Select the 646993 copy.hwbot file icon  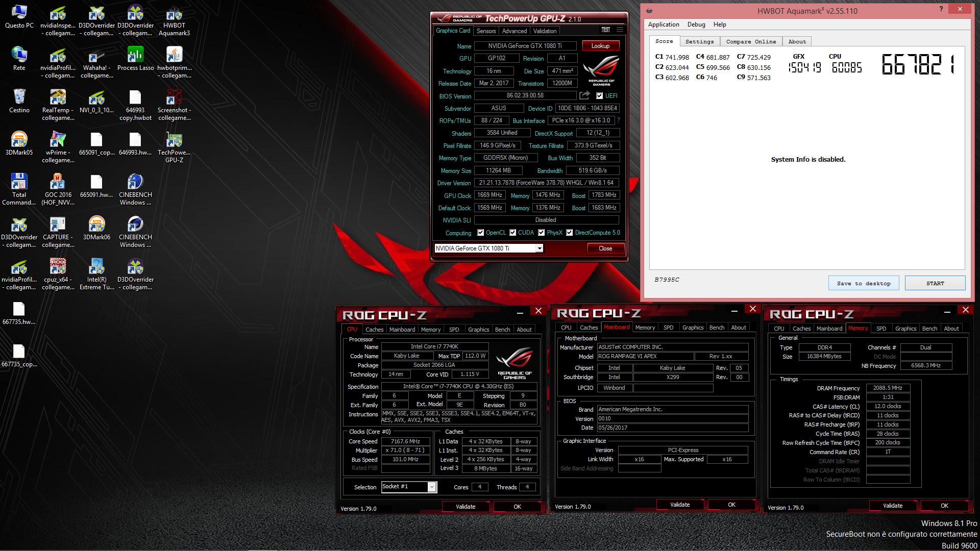click(x=135, y=105)
